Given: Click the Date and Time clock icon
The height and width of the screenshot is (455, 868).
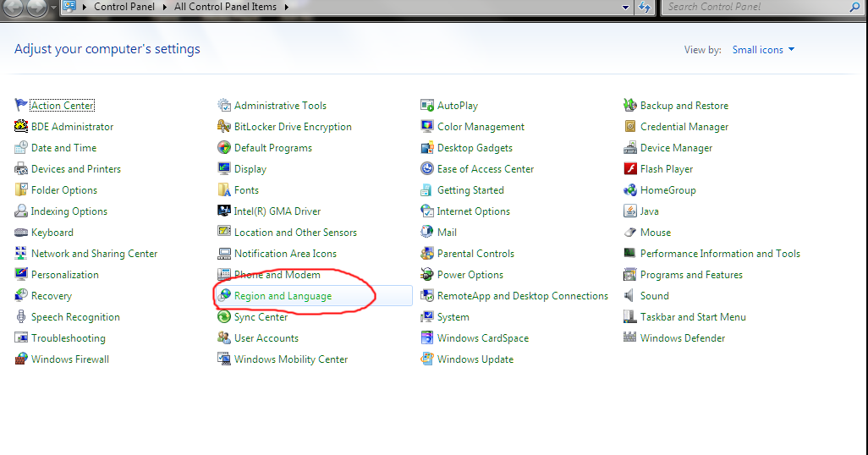Looking at the screenshot, I should pyautogui.click(x=21, y=147).
